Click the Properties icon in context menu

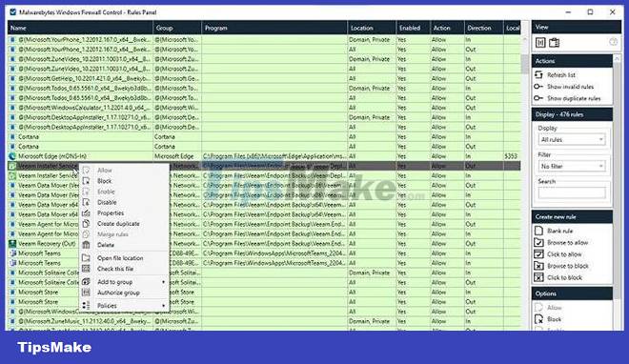[86, 212]
